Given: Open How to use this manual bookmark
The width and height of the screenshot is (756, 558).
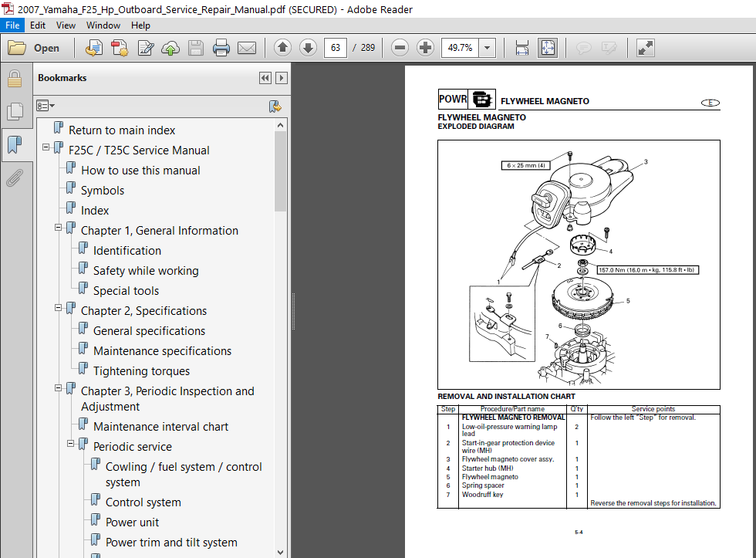Looking at the screenshot, I should 140,171.
